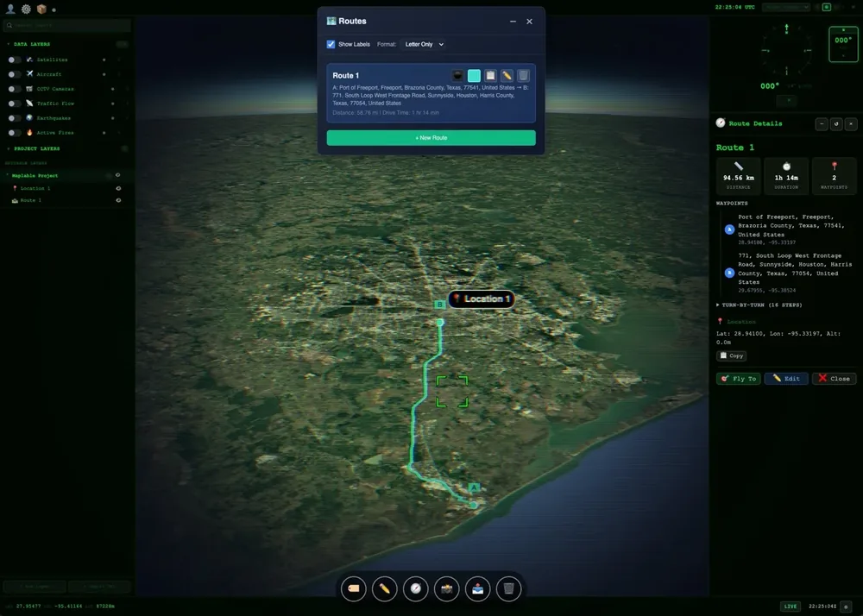Toggle the Traffic Flow layer switch
Viewport: 863px width, 616px height.
click(x=15, y=104)
